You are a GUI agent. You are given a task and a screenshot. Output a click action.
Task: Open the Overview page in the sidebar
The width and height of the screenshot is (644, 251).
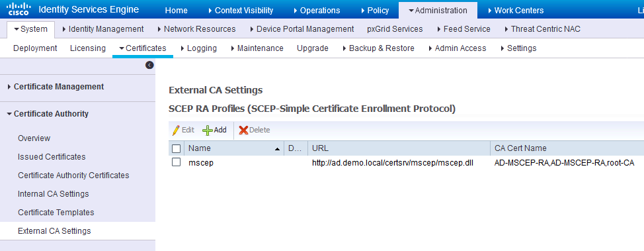34,138
